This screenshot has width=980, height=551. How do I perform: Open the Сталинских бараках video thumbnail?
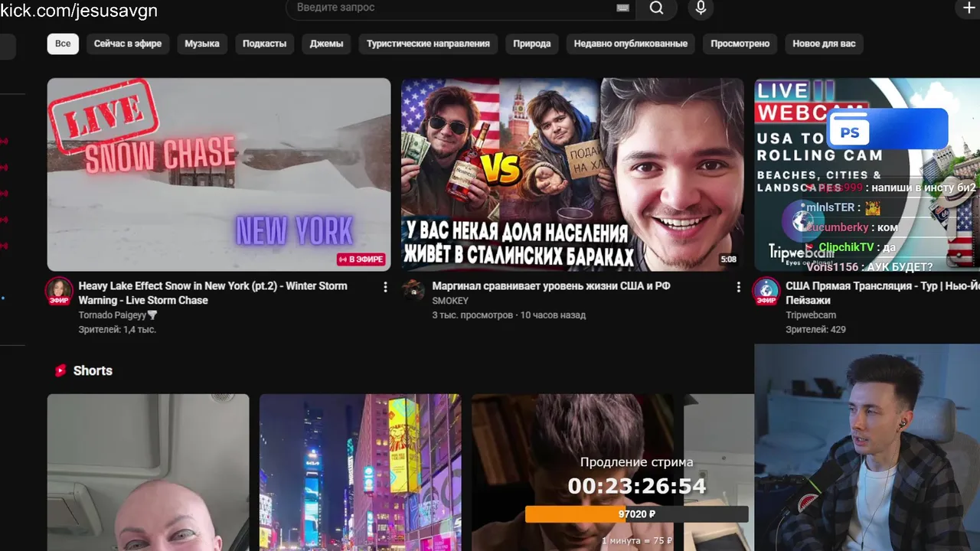(x=573, y=174)
